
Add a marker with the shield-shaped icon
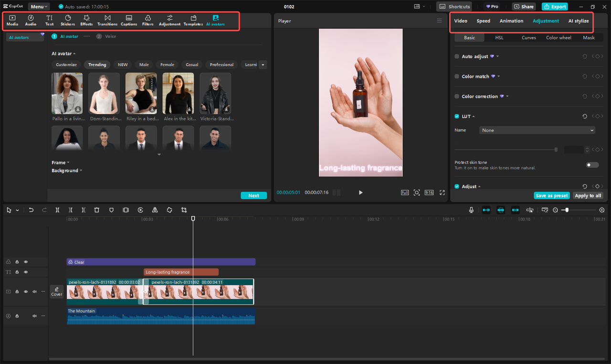pos(111,210)
